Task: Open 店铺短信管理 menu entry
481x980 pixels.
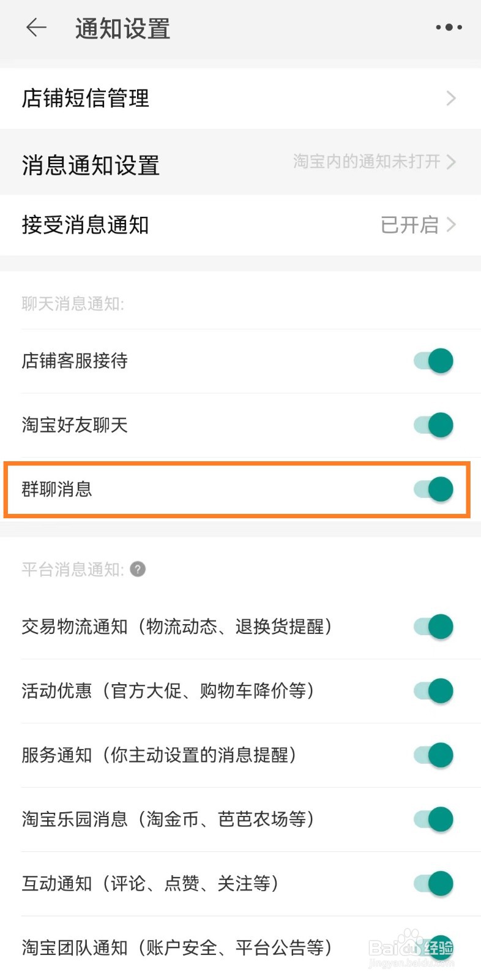Action: [240, 98]
